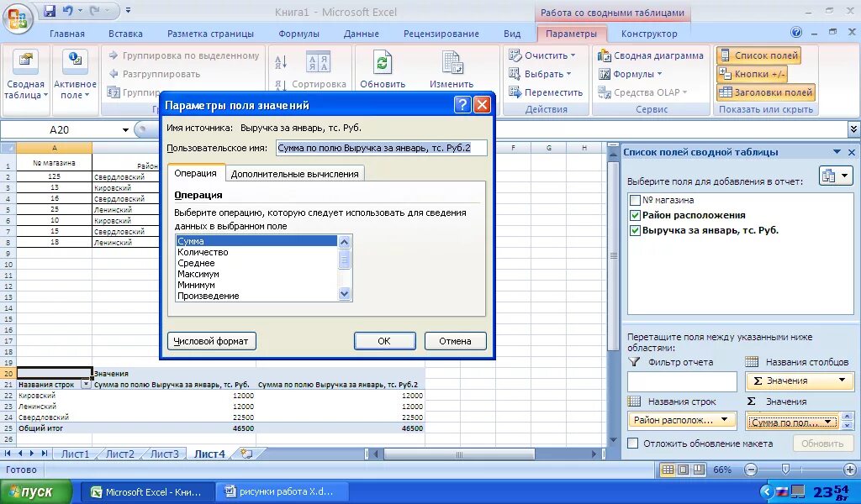Open dialog help question button
This screenshot has width=861, height=504.
[463, 105]
